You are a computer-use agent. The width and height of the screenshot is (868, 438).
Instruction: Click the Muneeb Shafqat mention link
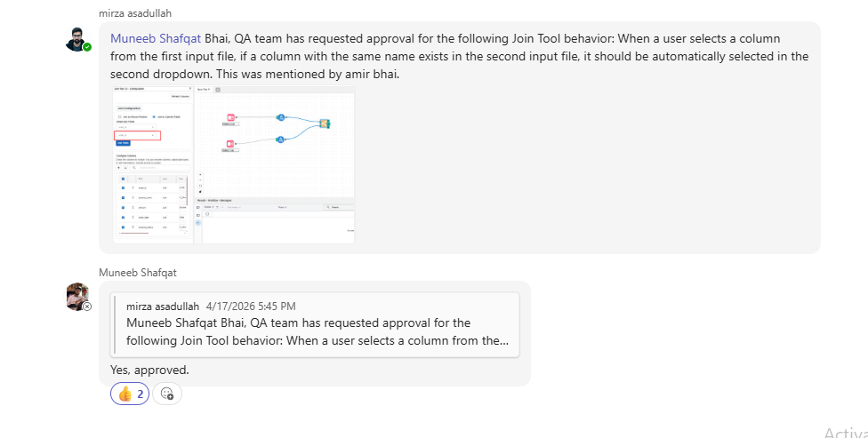[156, 39]
